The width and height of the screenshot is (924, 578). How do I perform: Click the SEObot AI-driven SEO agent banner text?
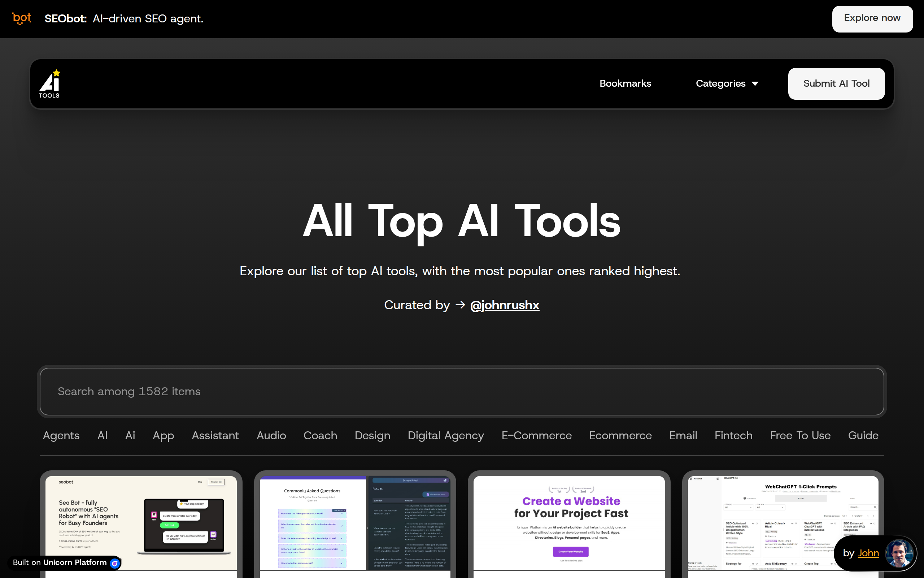pos(124,19)
